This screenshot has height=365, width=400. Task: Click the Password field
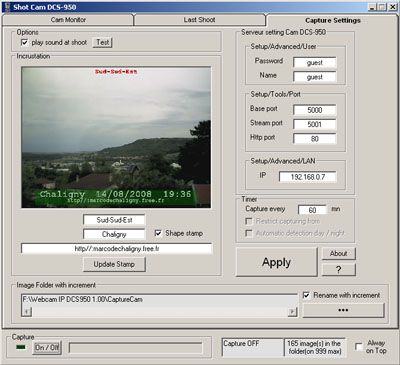pos(315,62)
